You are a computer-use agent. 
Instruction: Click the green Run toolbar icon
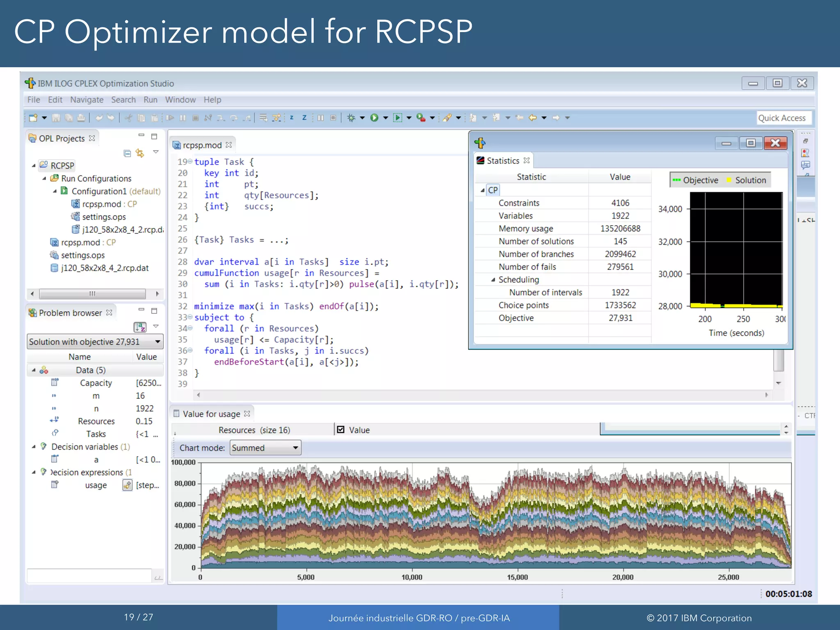(x=374, y=118)
